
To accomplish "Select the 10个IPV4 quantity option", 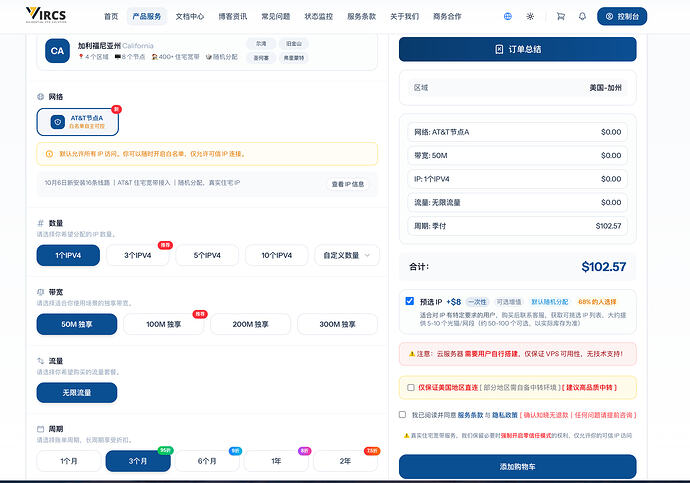I will pos(277,256).
